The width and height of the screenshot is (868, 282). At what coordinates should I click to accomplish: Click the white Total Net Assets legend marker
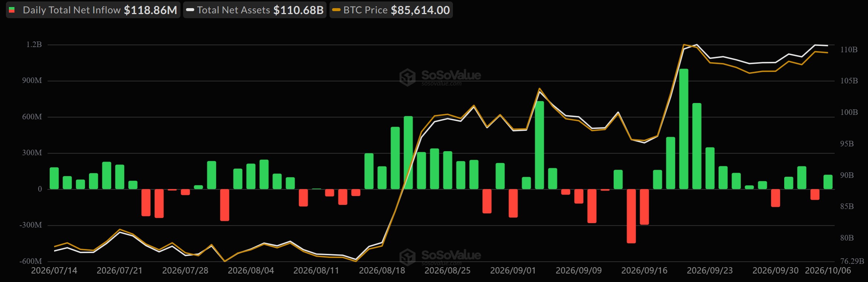pos(190,10)
